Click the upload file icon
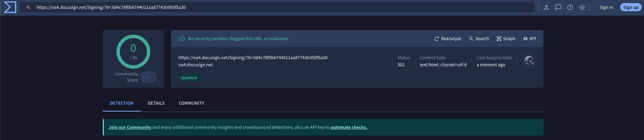This screenshot has height=140, width=644. point(546,7)
